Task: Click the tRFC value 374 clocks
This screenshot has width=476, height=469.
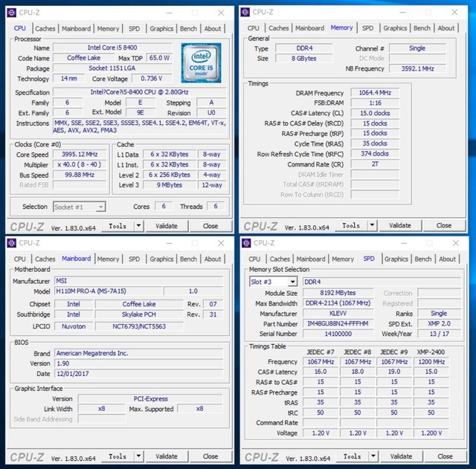Action: [x=375, y=154]
